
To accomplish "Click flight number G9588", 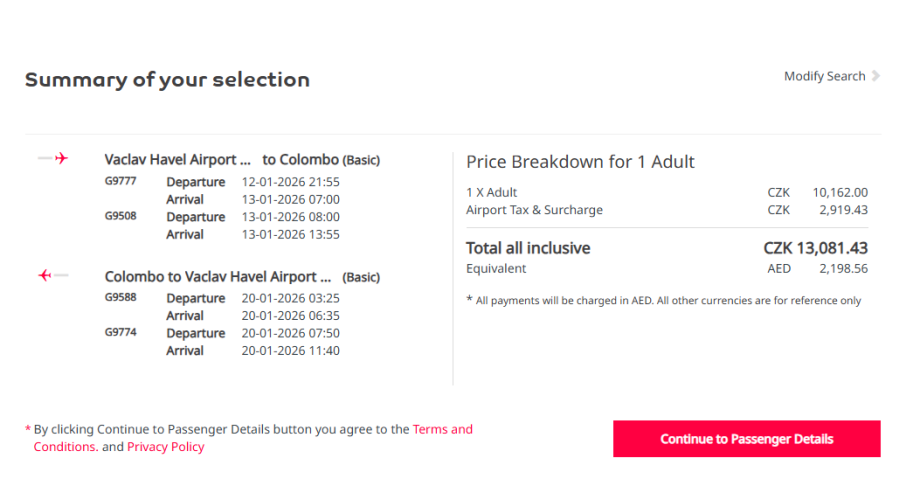I will pos(120,297).
